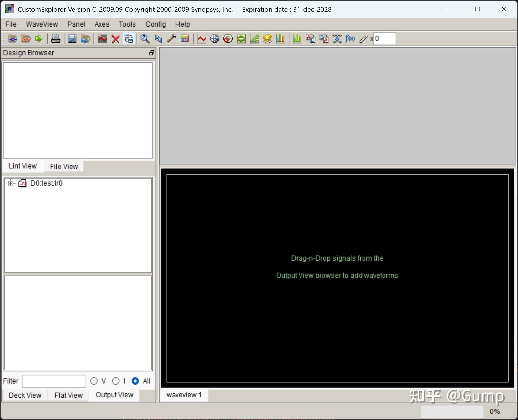Click the red polar chart icon
518x420 pixels.
228,39
